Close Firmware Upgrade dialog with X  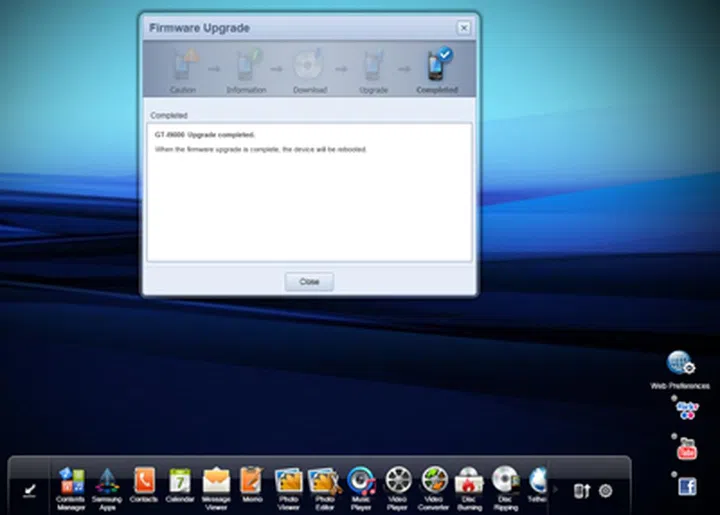click(x=464, y=28)
